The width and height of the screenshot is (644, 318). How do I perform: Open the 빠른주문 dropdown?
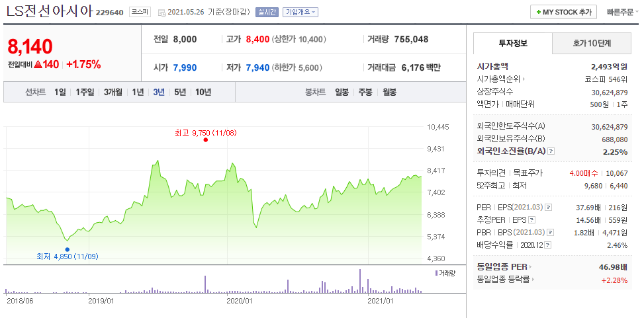click(623, 13)
